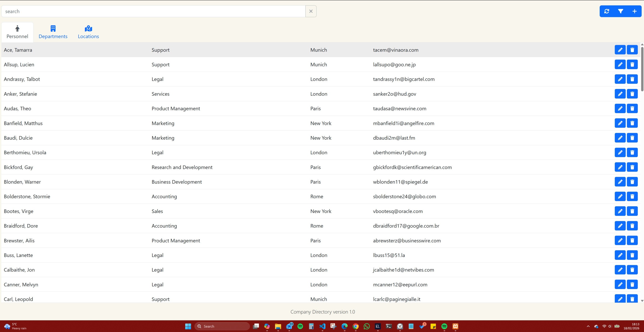Image resolution: width=644 pixels, height=332 pixels.
Task: Open the filter options
Action: coord(620,11)
